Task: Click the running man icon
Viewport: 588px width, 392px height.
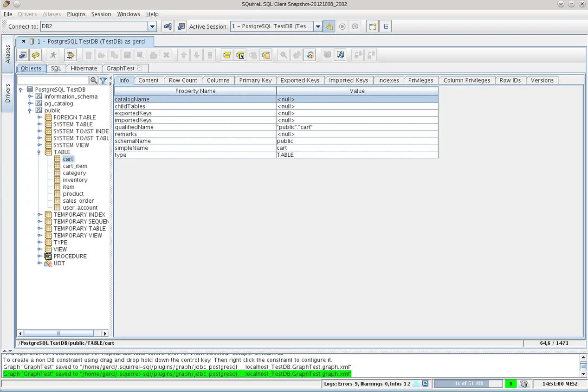Action: pos(53,55)
